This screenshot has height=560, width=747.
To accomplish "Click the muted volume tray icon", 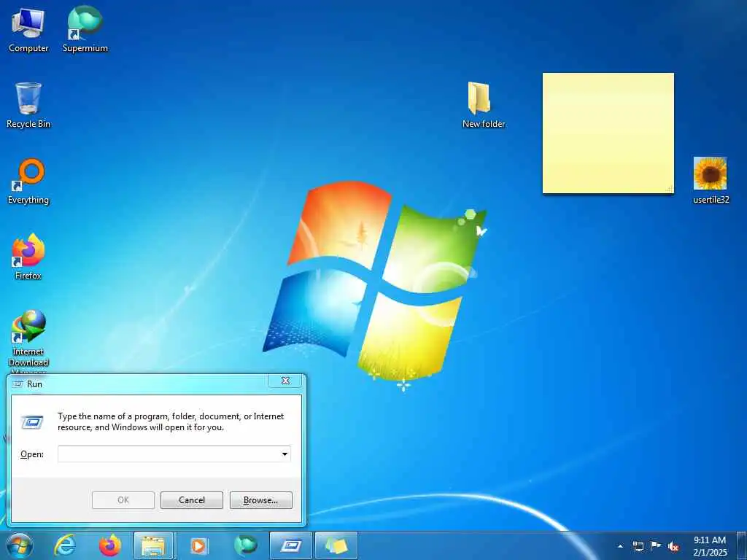I will pos(673,546).
